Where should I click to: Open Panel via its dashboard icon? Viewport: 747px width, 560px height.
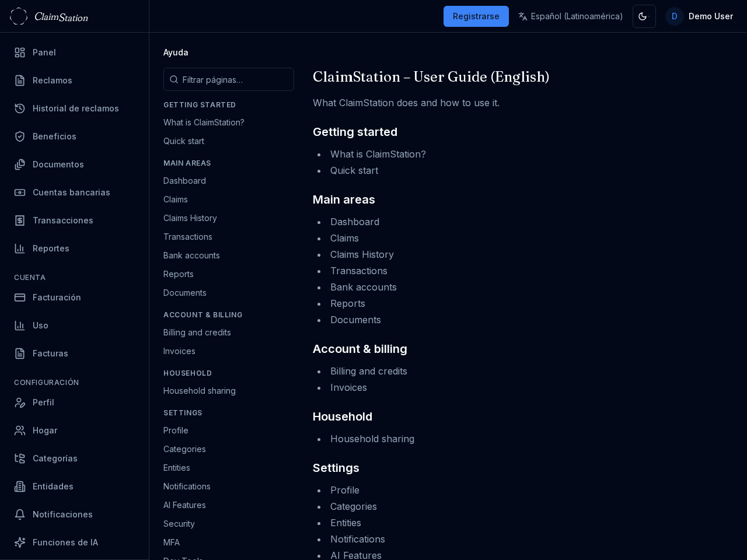click(x=20, y=52)
